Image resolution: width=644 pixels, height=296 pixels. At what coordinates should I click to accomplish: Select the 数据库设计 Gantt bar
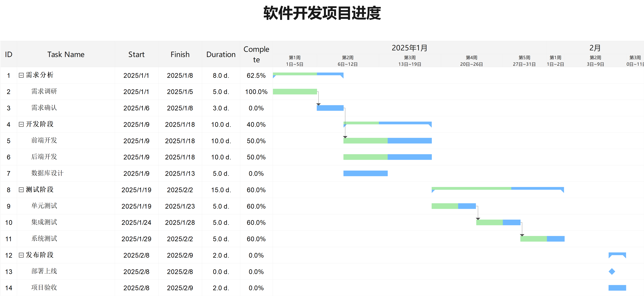(365, 173)
